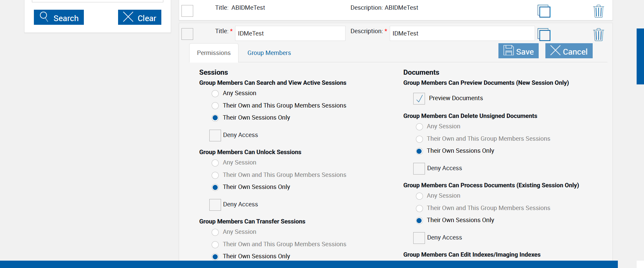Cancel editing the IDMeTest group

569,51
